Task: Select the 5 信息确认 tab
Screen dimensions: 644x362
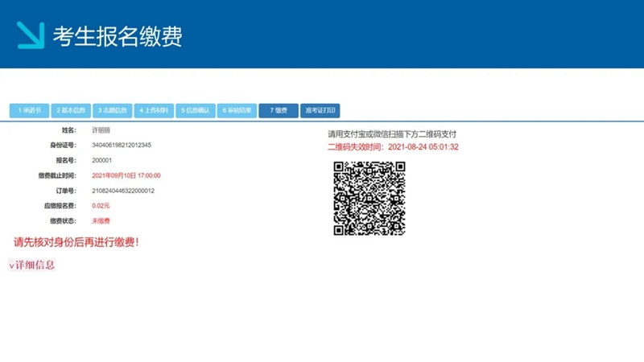Action: coord(196,110)
